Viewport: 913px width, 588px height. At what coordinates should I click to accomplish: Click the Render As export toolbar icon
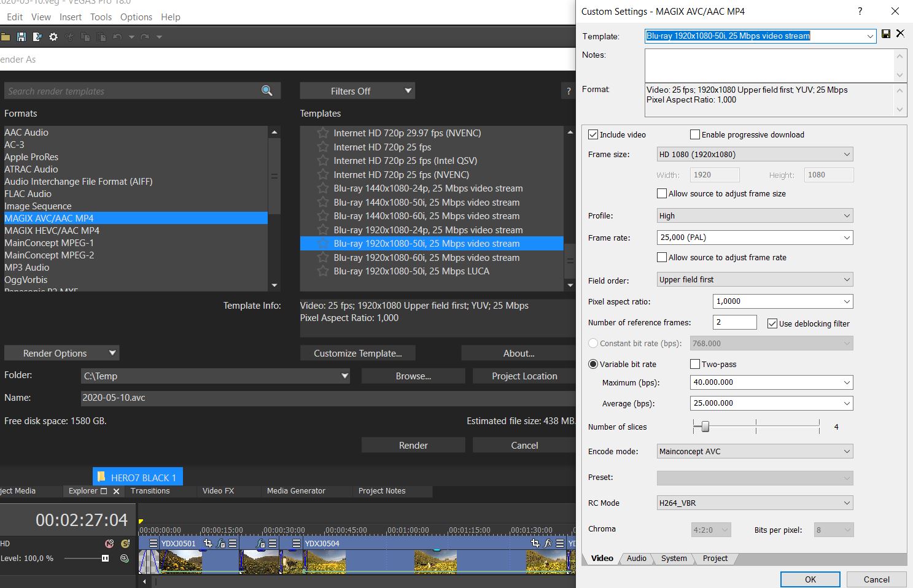coord(37,37)
